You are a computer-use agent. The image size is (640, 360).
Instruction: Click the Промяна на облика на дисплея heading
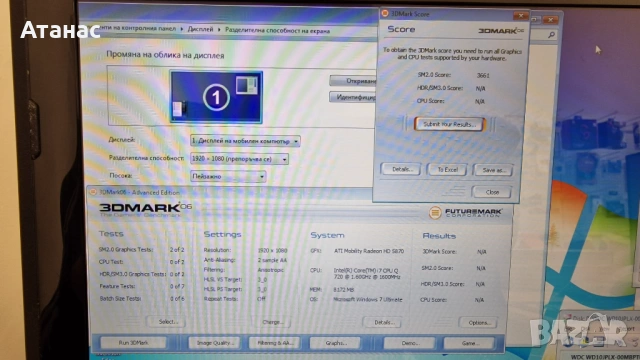pos(165,55)
